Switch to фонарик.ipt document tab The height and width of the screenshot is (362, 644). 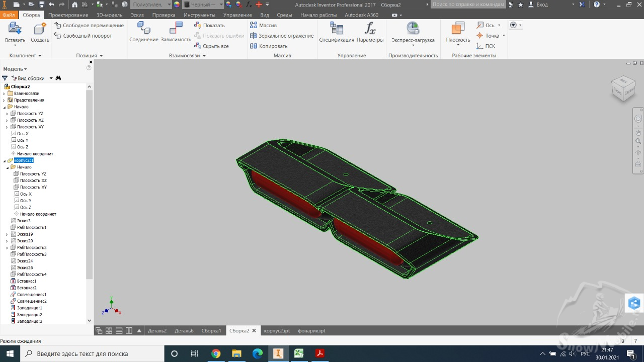click(x=311, y=331)
